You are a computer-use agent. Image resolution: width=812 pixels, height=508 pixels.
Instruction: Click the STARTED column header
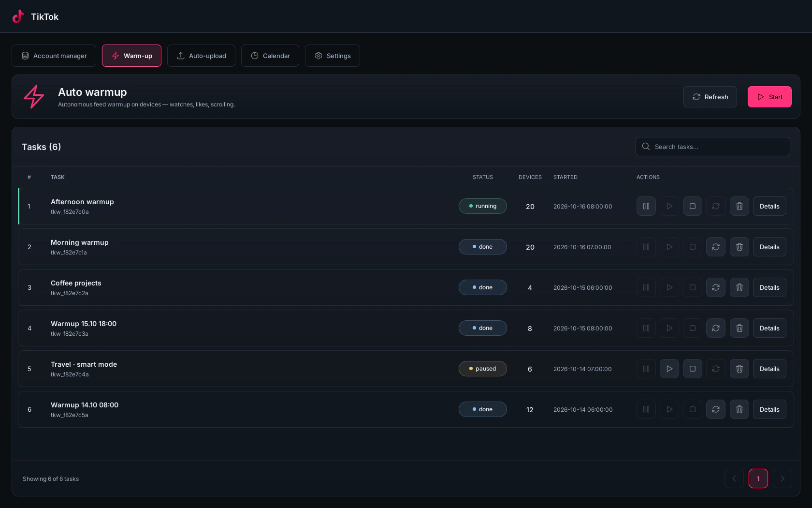pos(565,177)
